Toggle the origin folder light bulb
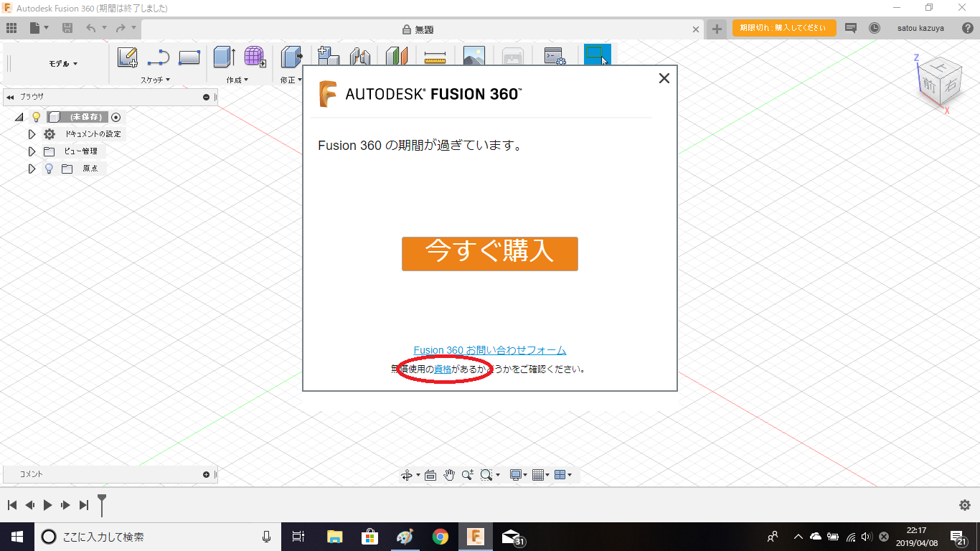Screen dimensions: 980x551 coord(49,169)
